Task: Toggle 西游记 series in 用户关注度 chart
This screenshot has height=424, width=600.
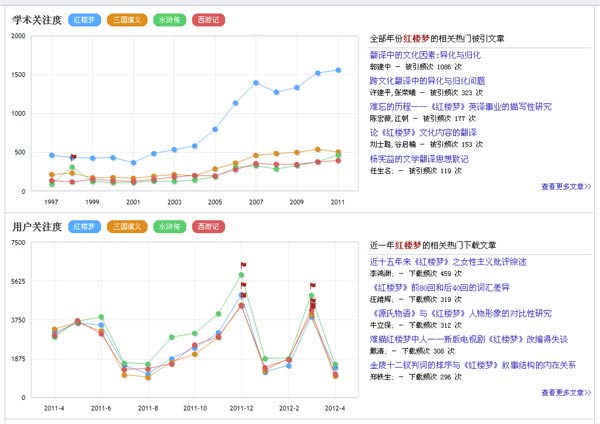Action: click(209, 227)
